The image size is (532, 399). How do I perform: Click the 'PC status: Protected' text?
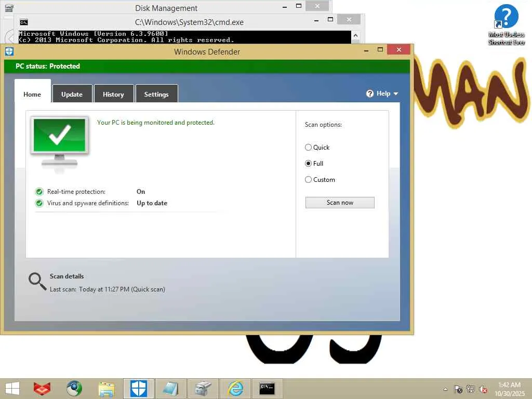coord(48,66)
